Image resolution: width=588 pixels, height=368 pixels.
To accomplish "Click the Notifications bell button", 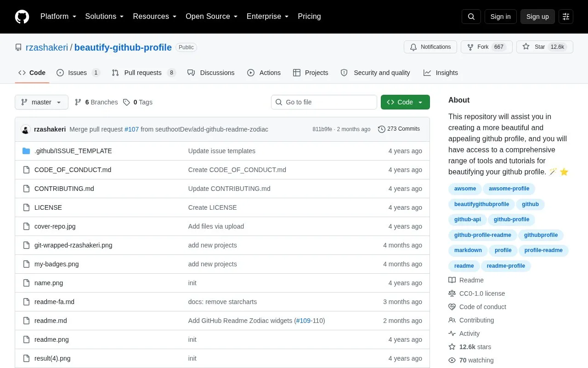I will (x=430, y=47).
